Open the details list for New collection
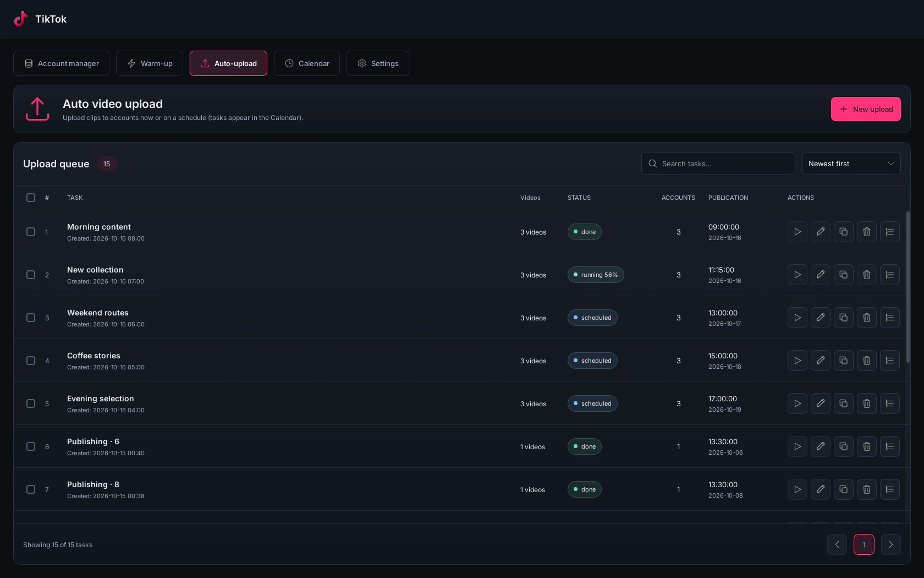This screenshot has height=578, width=924. pos(890,275)
